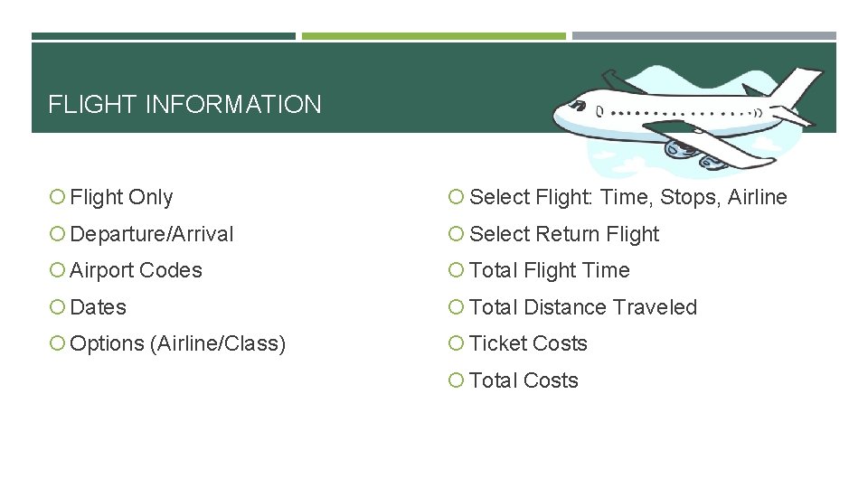Click the FLIGHT INFORMATION title text
868x488 pixels.
[x=184, y=105]
